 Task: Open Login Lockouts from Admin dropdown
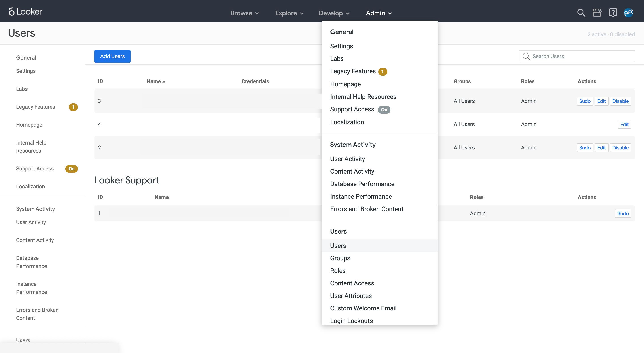tap(351, 321)
